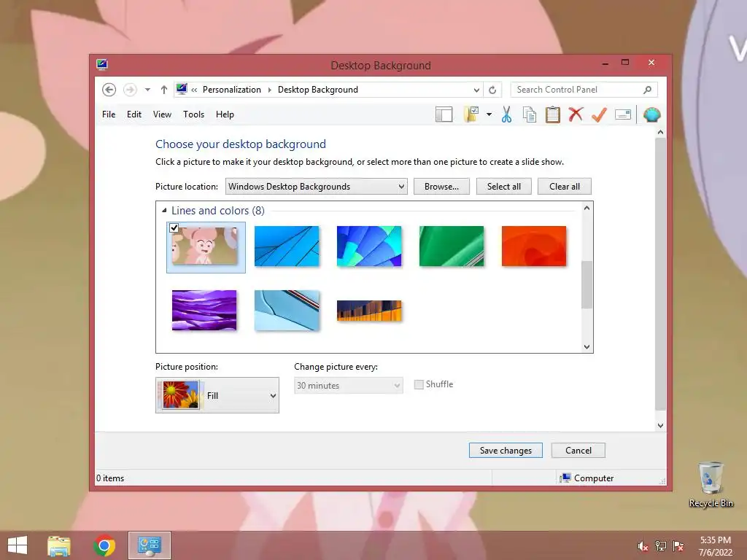Open the View menu
This screenshot has height=560, width=747.
pos(162,114)
